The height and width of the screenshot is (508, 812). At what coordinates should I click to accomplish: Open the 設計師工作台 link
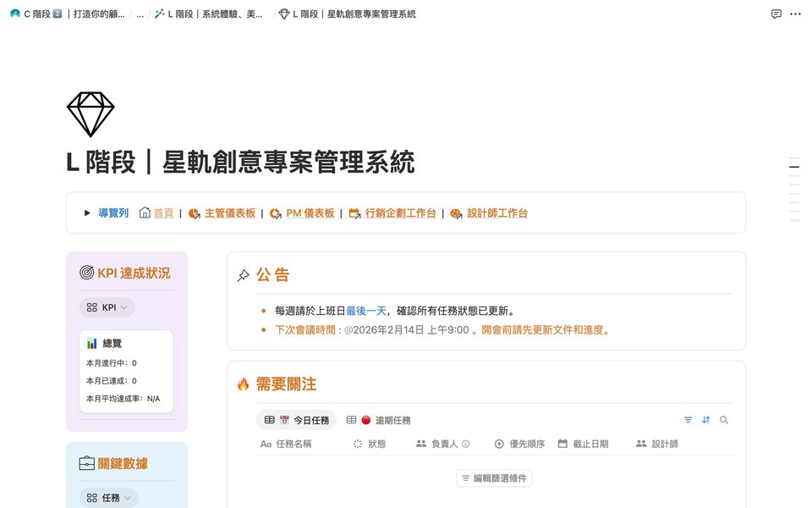pyautogui.click(x=497, y=213)
